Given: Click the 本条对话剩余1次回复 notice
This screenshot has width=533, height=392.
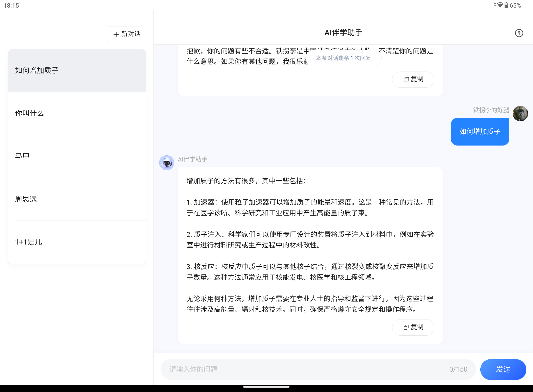Looking at the screenshot, I should [343, 58].
